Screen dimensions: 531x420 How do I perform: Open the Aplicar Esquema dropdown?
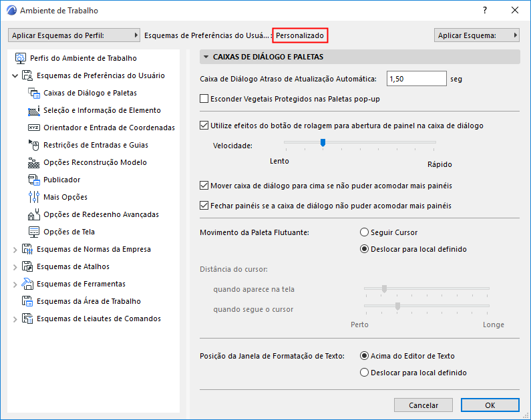click(x=477, y=35)
